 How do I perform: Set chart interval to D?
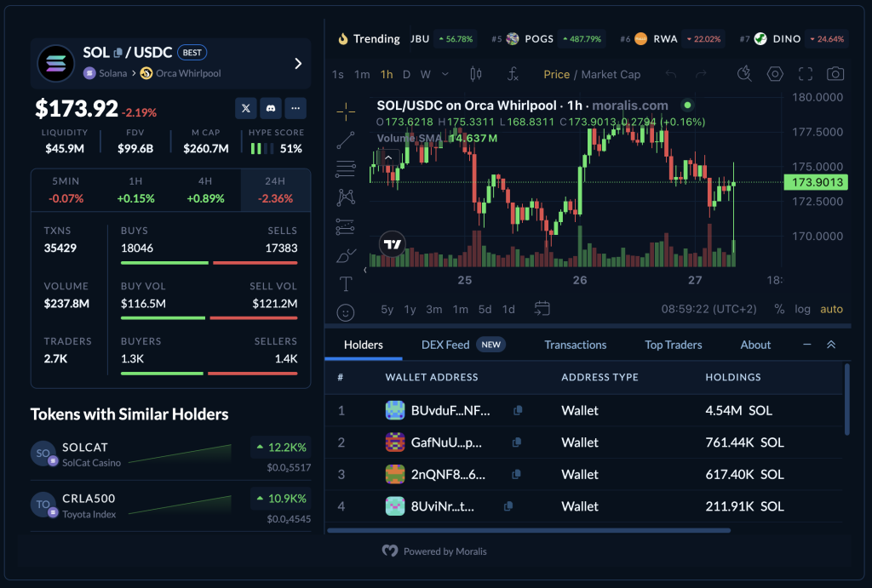click(x=406, y=75)
